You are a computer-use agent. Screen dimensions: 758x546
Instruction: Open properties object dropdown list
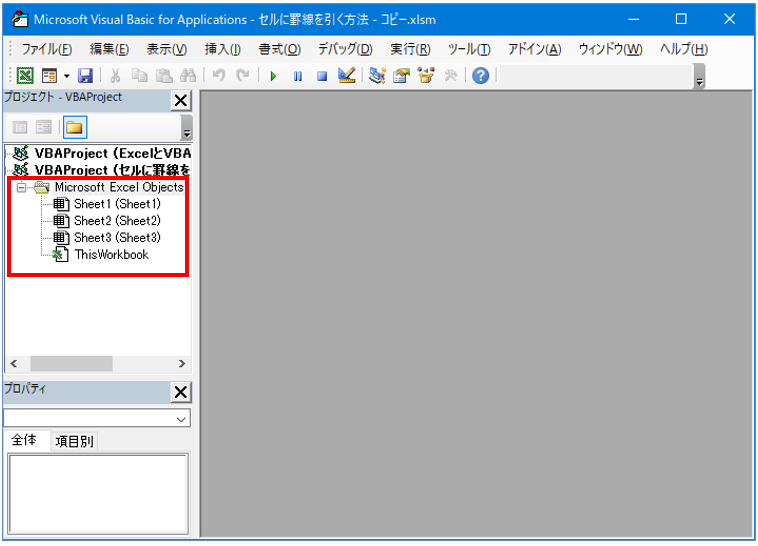tap(181, 419)
